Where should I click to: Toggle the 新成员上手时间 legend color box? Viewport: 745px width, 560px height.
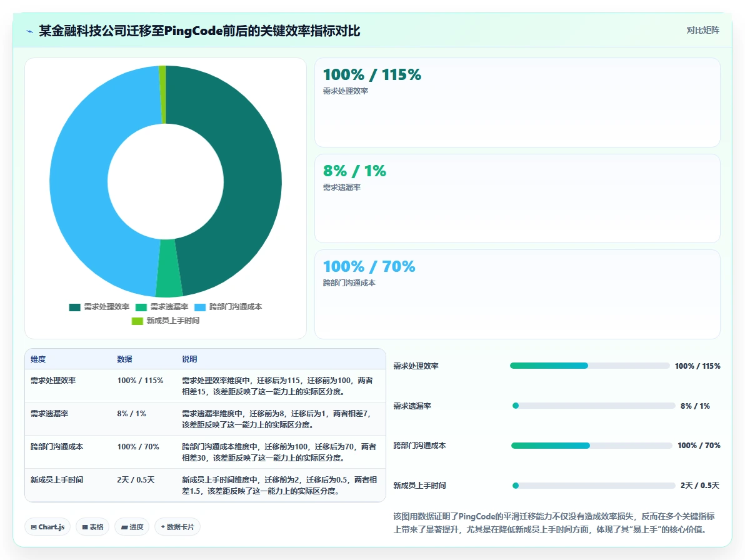tap(137, 321)
